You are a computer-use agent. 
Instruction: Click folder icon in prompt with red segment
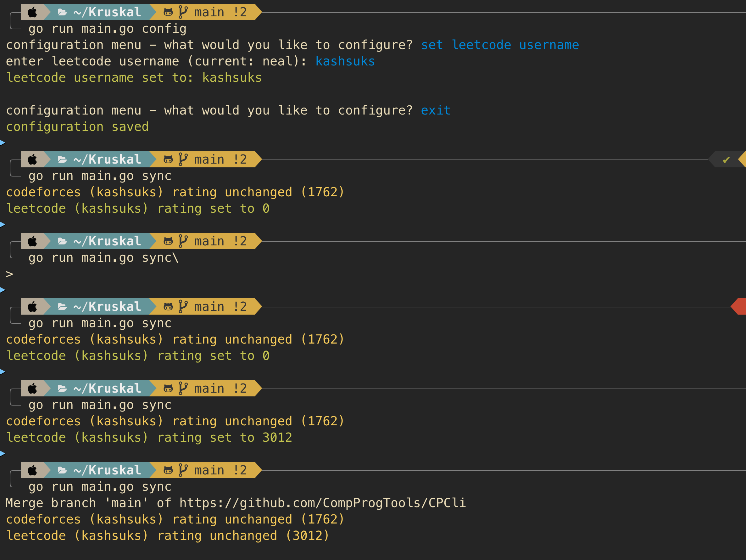[62, 307]
